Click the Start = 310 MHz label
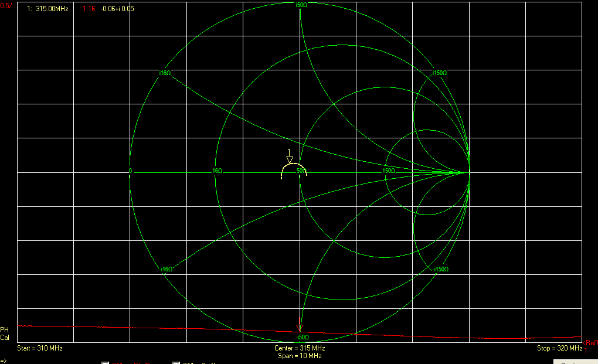598x364 pixels. pos(40,348)
